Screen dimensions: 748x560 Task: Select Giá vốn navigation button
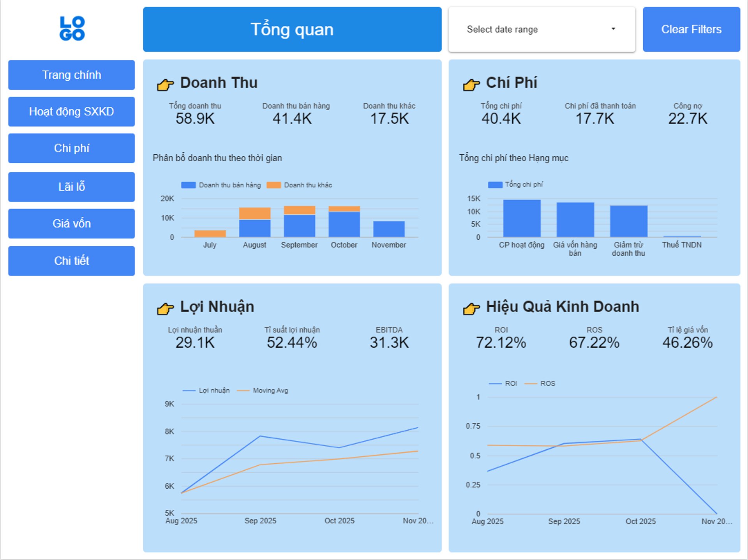(x=71, y=223)
